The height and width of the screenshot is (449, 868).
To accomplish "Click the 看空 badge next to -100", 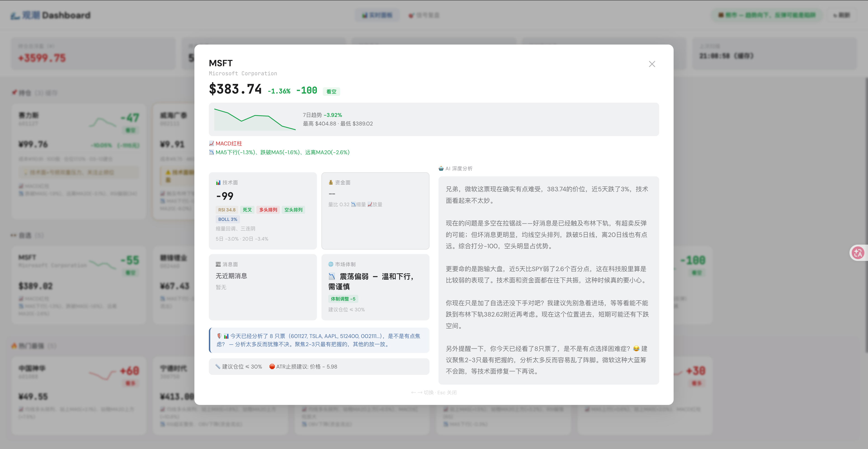I will coord(331,91).
